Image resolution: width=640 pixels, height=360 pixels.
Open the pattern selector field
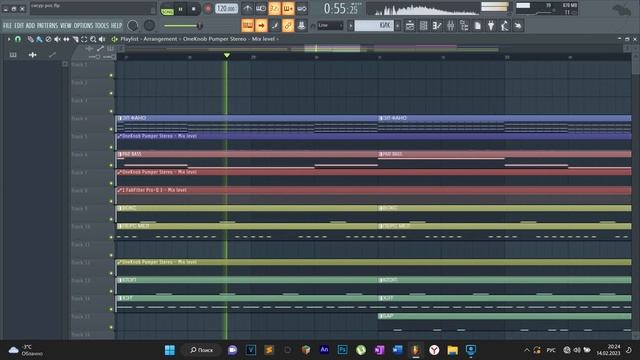374,25
